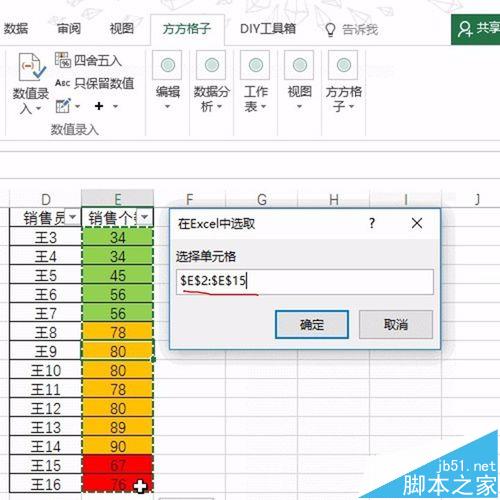Image resolution: width=500 pixels, height=500 pixels.
Task: Confirm selection with the 确定 button
Action: point(312,324)
